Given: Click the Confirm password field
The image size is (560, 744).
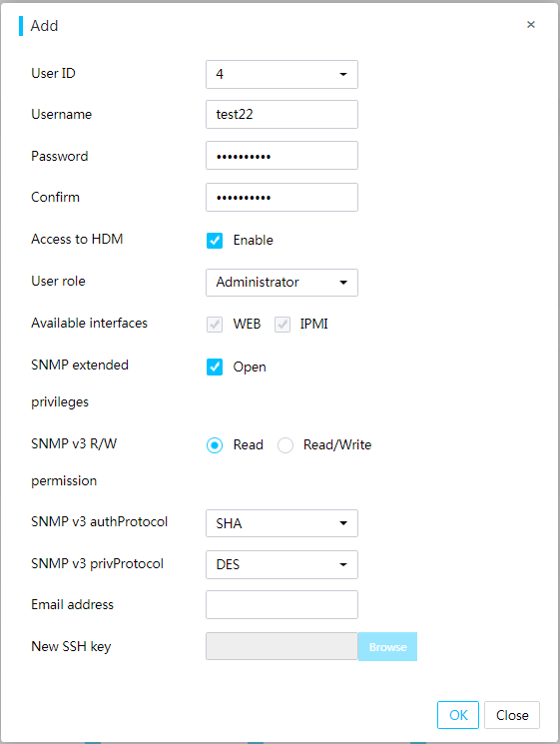Looking at the screenshot, I should point(281,197).
